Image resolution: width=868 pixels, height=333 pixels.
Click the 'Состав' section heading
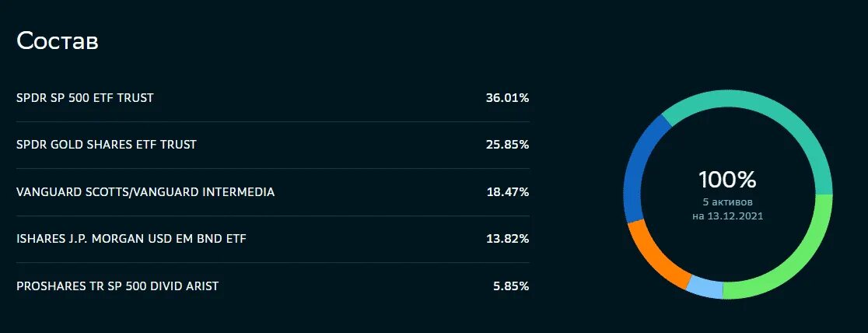(x=58, y=41)
